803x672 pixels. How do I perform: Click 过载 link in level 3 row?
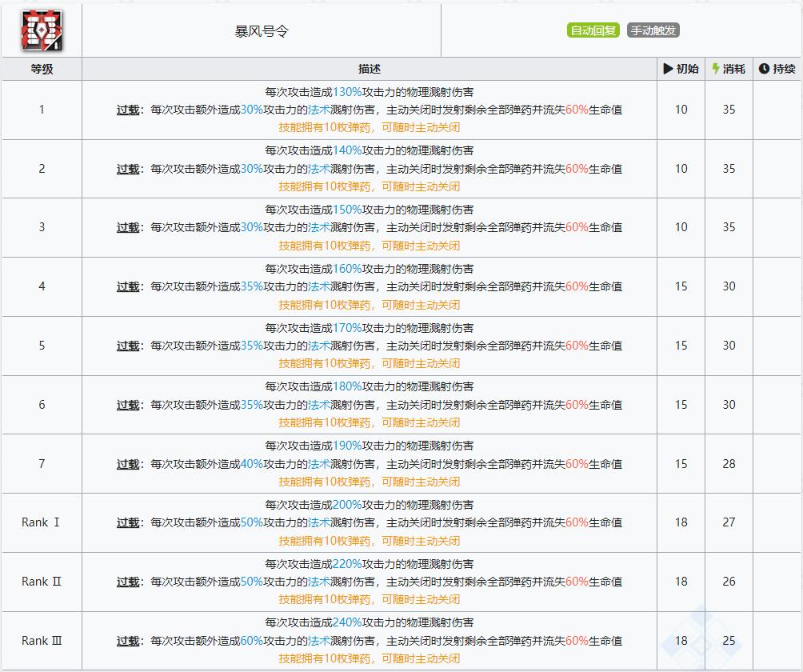tap(127, 227)
